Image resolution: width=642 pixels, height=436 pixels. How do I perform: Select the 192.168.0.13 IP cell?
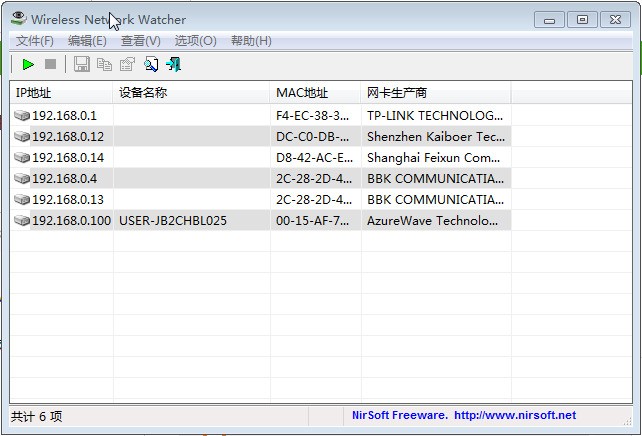click(68, 199)
